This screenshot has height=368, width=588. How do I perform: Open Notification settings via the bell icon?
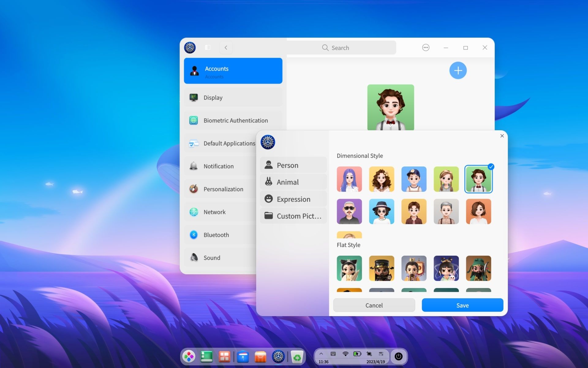tap(194, 166)
